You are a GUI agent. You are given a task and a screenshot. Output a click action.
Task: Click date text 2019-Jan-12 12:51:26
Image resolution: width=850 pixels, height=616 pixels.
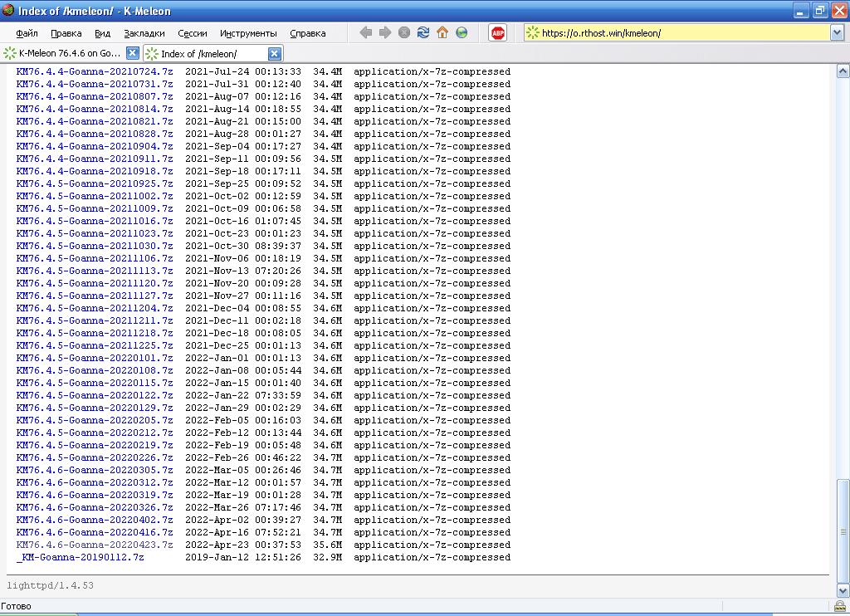(243, 558)
